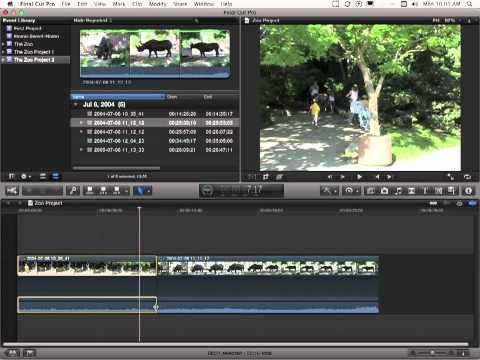Open the Photos browser camera icon
The image size is (480, 360).
[x=384, y=191]
